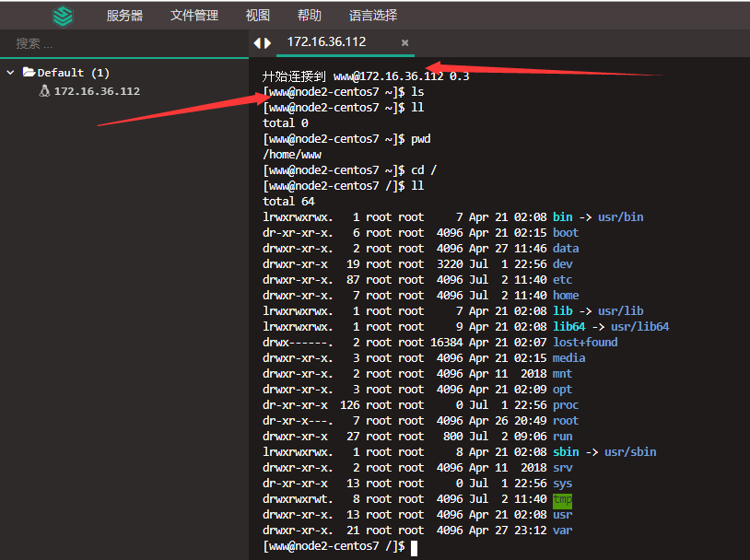Open the 语言选择 language menu

373,16
